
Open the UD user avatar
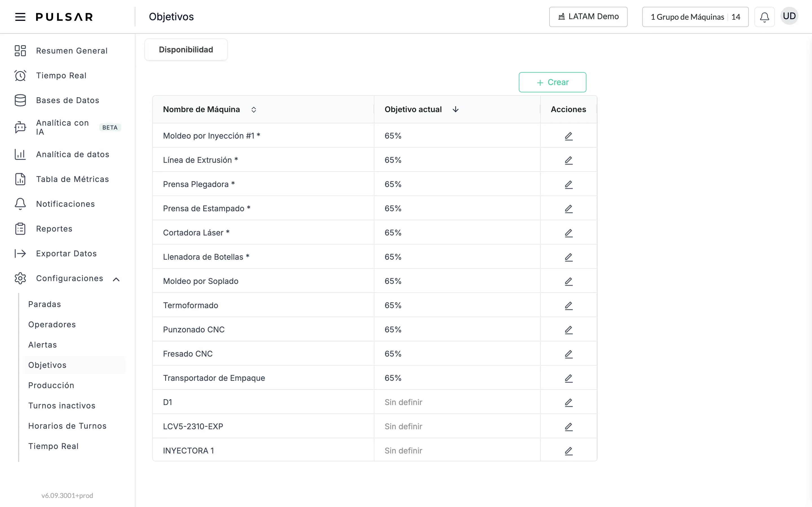[x=789, y=16]
